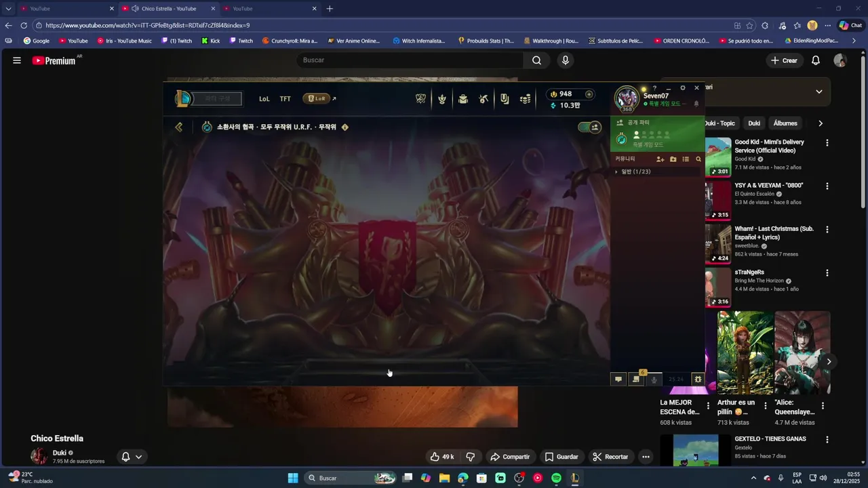Open the more actions menu beside Recortar

pos(646,457)
